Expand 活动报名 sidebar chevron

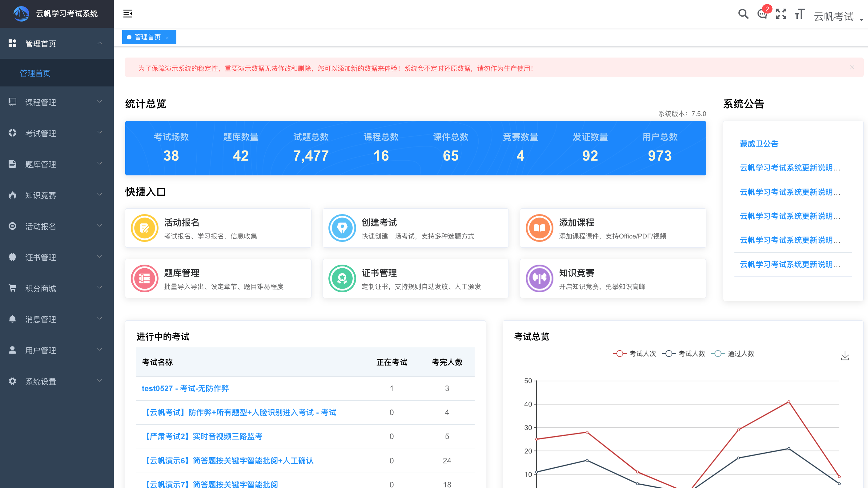99,225
